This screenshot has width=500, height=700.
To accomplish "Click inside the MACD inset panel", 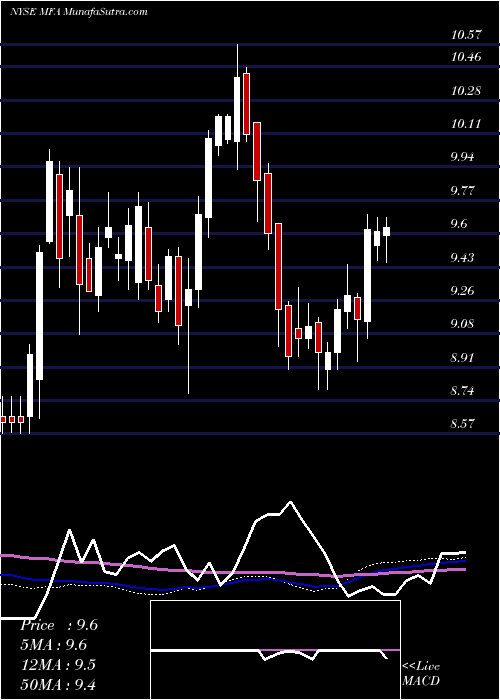I will 275,650.
